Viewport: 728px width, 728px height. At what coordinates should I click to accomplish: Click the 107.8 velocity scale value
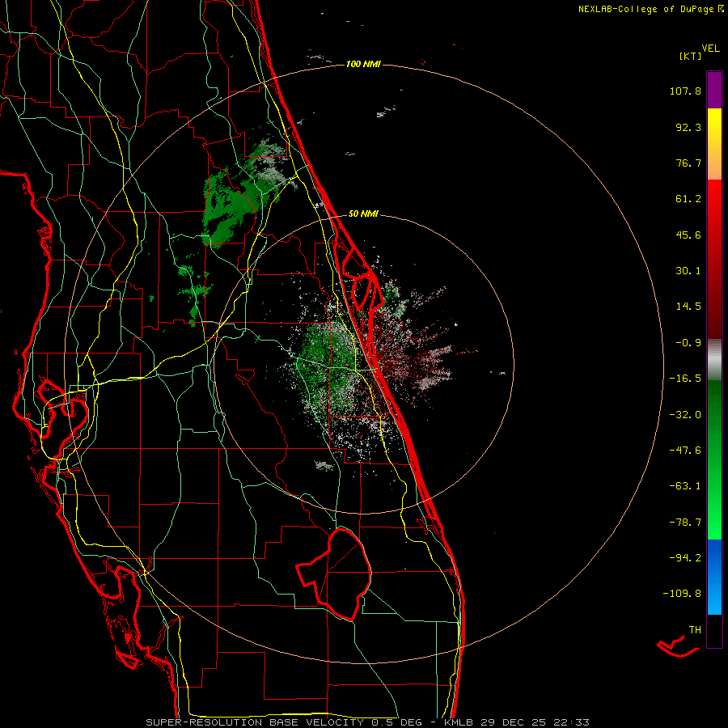(x=685, y=91)
